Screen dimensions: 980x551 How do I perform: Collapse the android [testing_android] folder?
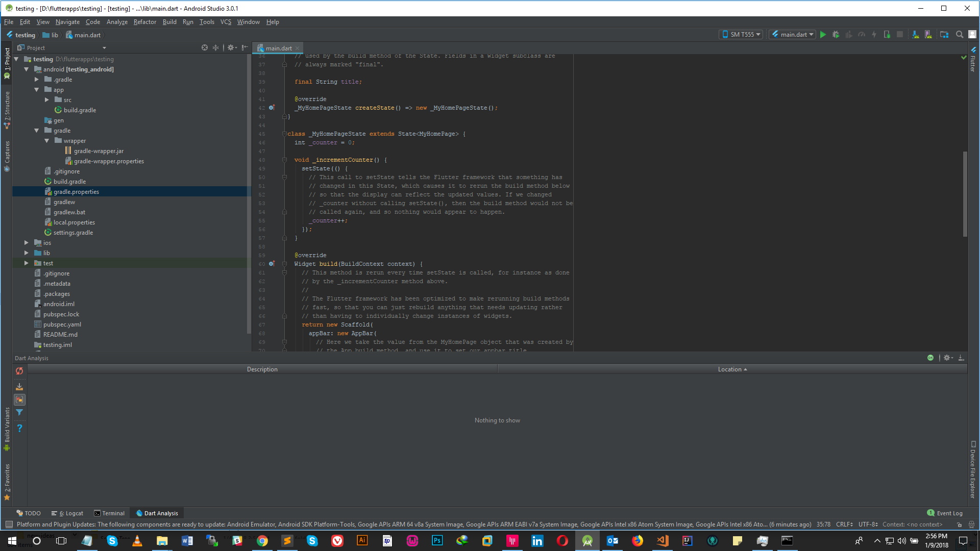27,69
